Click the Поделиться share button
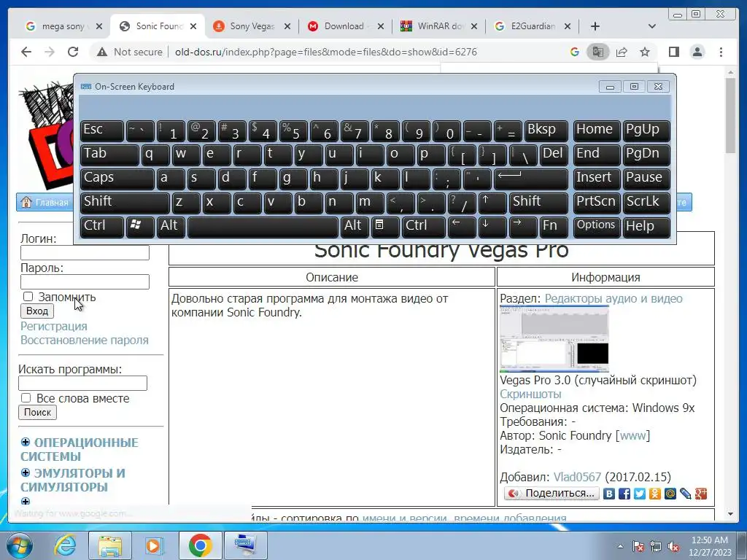The image size is (747, 560). pos(551,494)
